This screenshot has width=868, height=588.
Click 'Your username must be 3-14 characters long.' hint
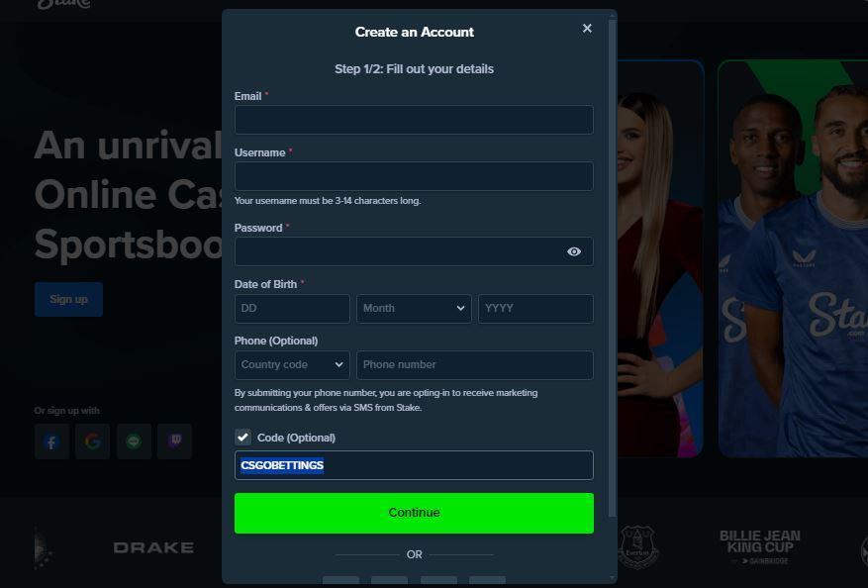328,201
